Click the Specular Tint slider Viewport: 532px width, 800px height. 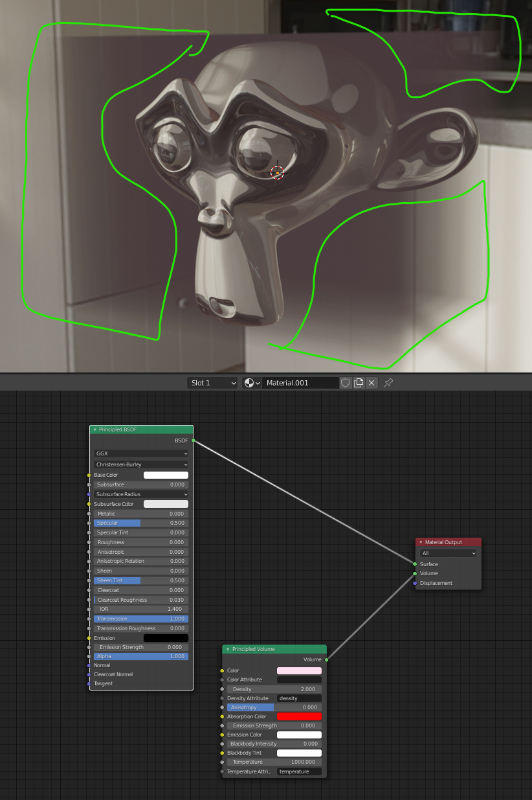[x=141, y=532]
